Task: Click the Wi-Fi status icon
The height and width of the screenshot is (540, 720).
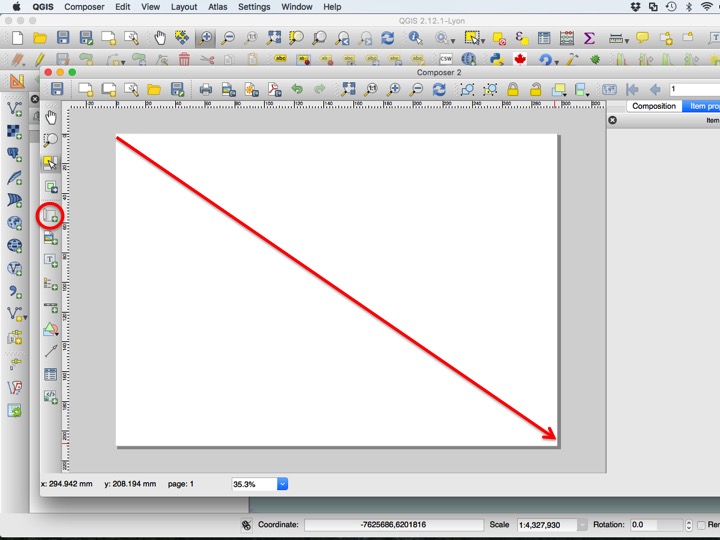Action: point(707,6)
